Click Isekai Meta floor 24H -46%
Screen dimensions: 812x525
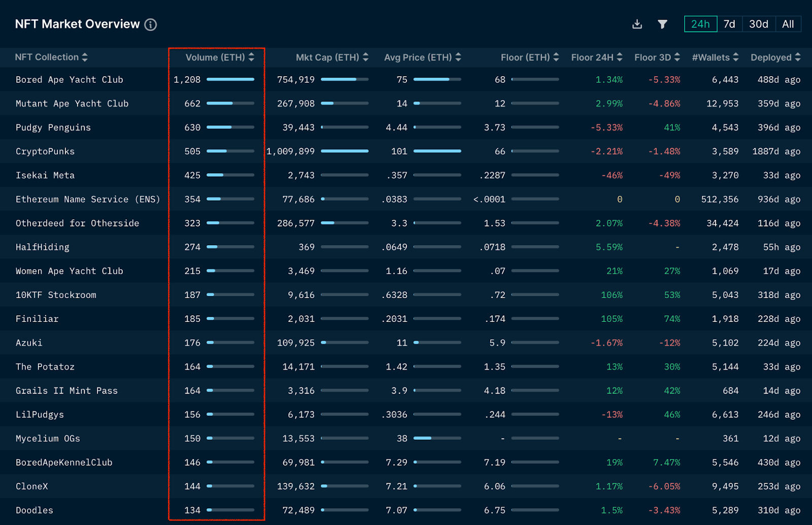click(612, 175)
